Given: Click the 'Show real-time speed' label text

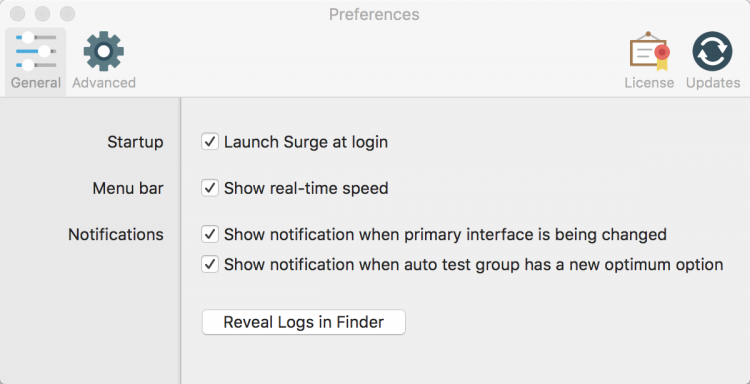Looking at the screenshot, I should pyautogui.click(x=306, y=188).
